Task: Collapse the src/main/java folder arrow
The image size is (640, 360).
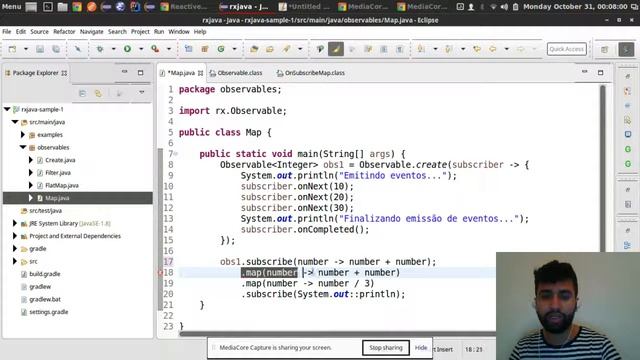Action: [15, 122]
